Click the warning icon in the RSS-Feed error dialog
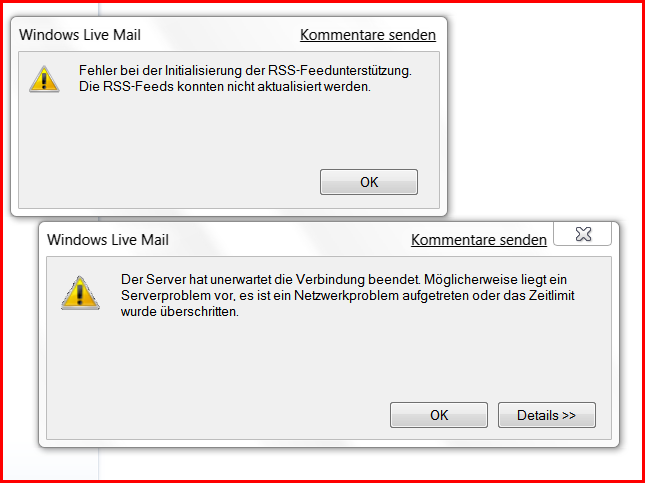The width and height of the screenshot is (645, 483). point(44,79)
